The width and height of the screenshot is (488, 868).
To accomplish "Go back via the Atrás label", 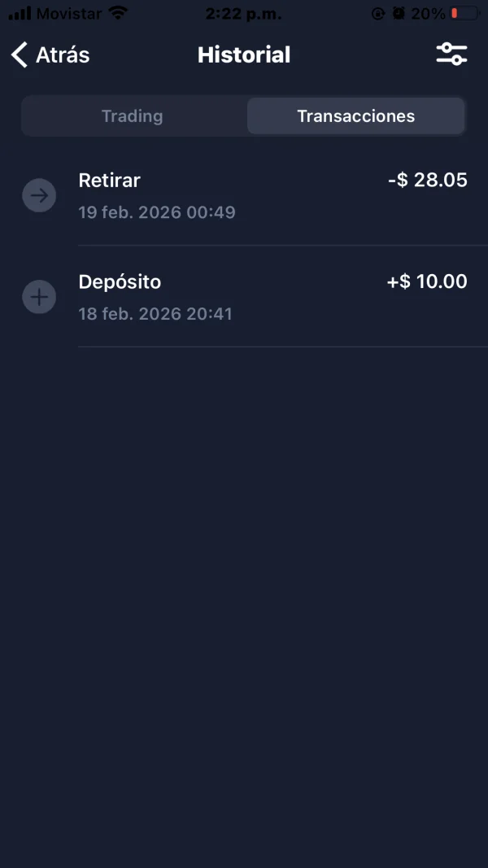I will tap(63, 55).
